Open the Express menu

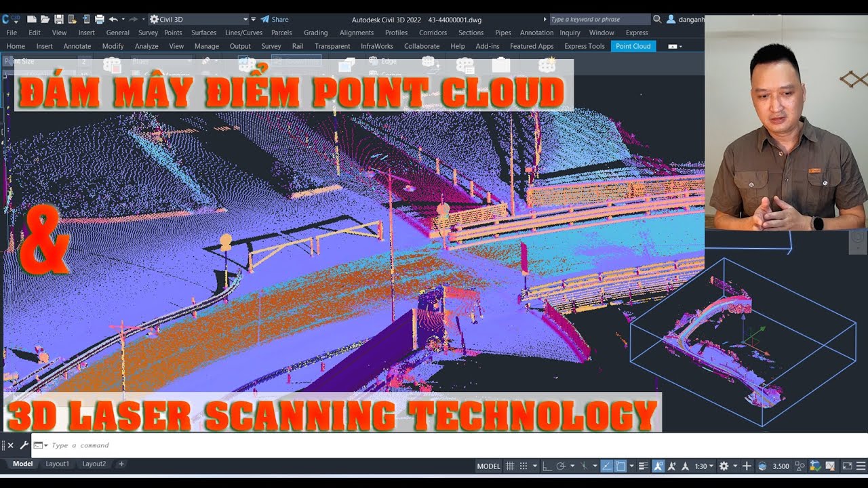[x=637, y=33]
